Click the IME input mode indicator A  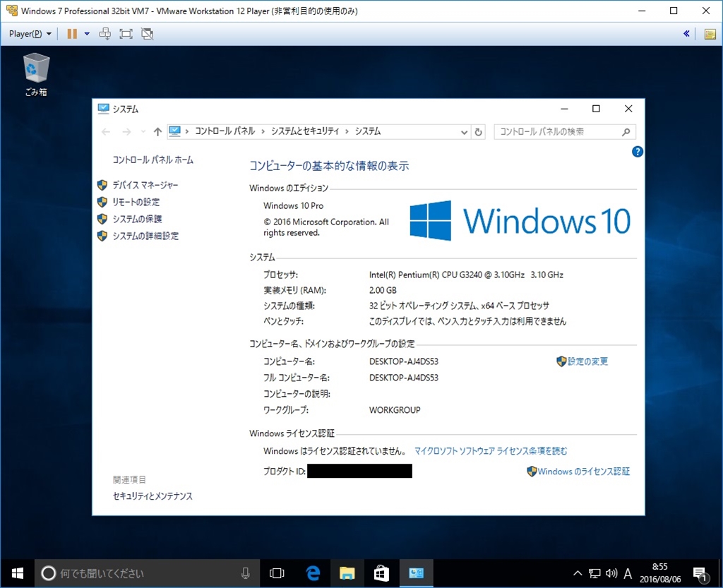[628, 573]
